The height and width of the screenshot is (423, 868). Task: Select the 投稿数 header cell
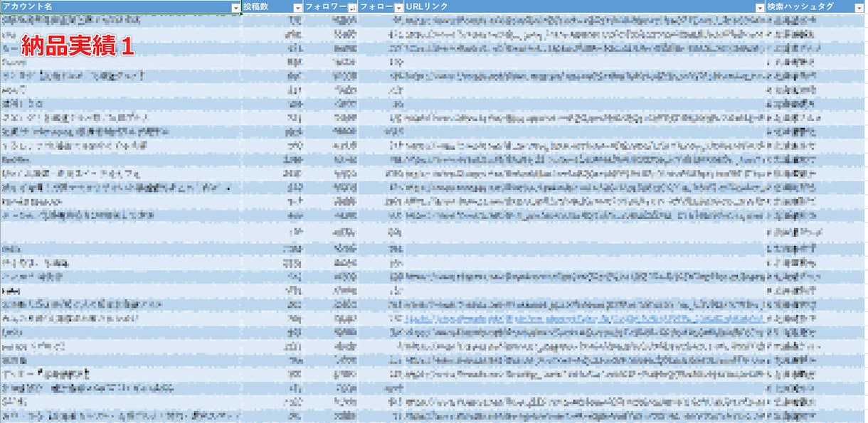(x=272, y=6)
